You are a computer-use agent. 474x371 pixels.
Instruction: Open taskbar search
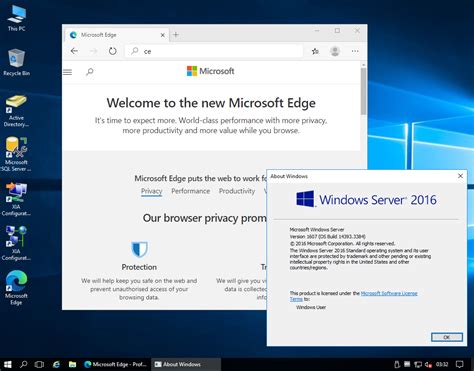pyautogui.click(x=23, y=364)
